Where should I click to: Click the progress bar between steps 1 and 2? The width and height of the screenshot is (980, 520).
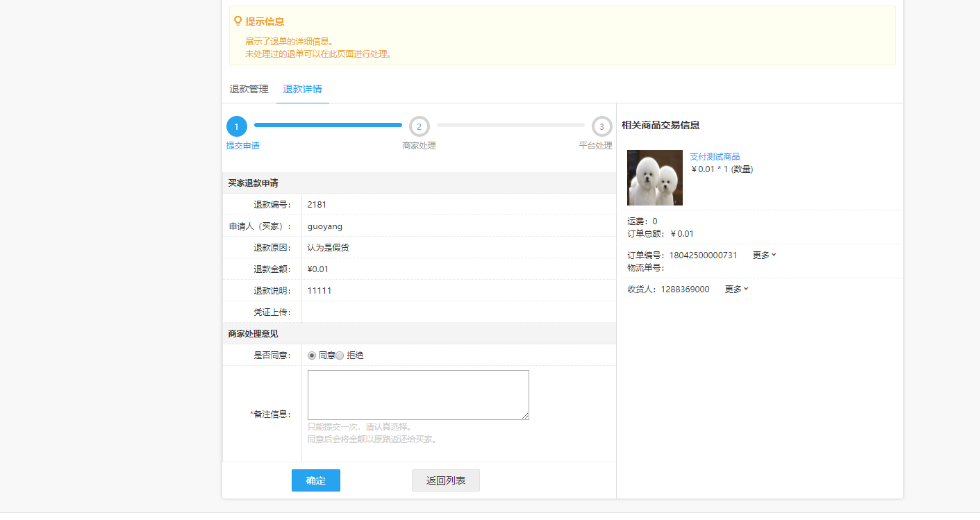click(x=328, y=125)
